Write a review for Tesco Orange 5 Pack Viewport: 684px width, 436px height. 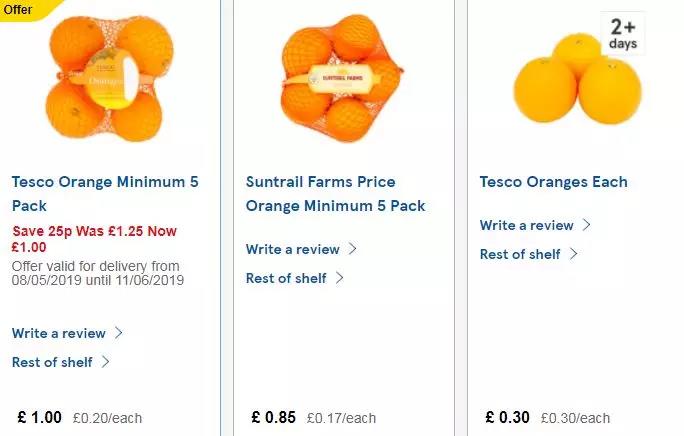click(x=59, y=333)
